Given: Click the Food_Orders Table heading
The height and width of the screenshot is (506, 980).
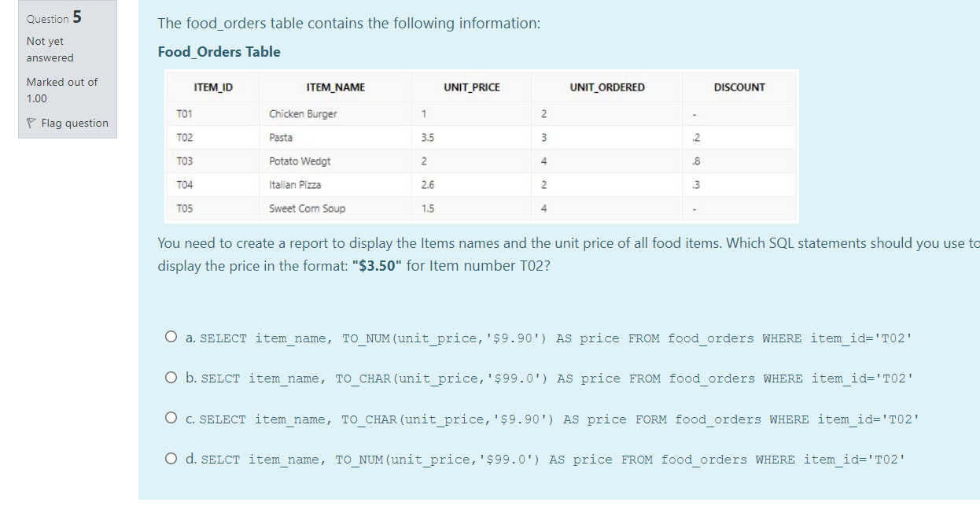Looking at the screenshot, I should [x=219, y=52].
